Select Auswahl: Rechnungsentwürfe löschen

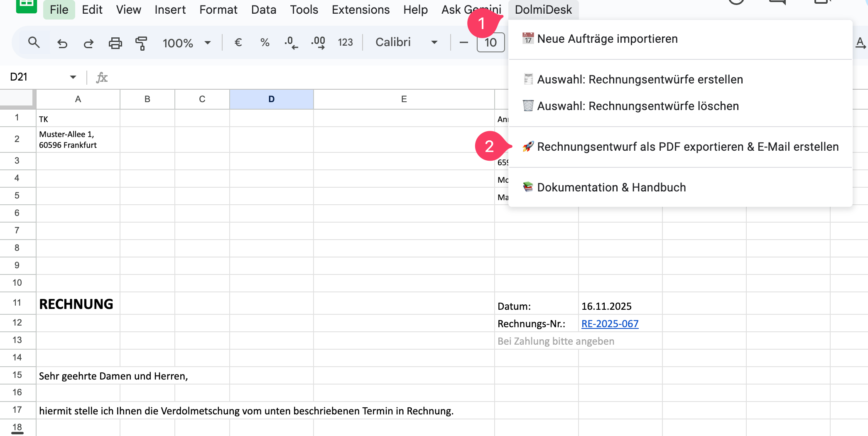[638, 106]
